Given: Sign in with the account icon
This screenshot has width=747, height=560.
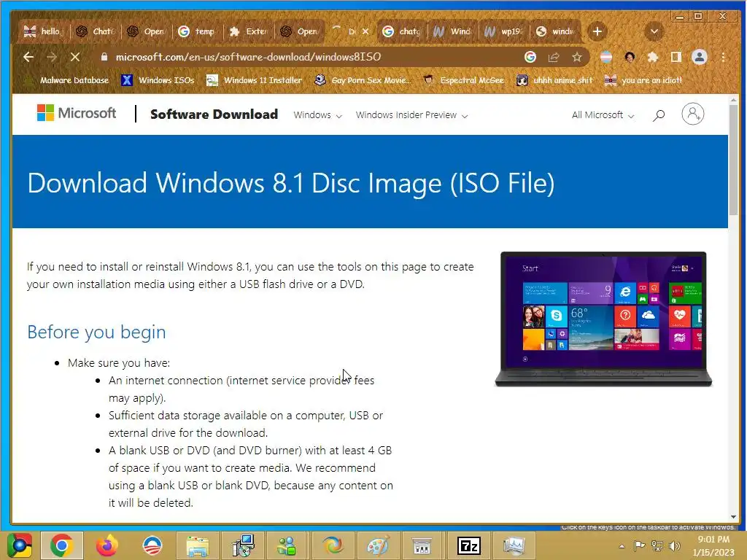Looking at the screenshot, I should pyautogui.click(x=693, y=114).
